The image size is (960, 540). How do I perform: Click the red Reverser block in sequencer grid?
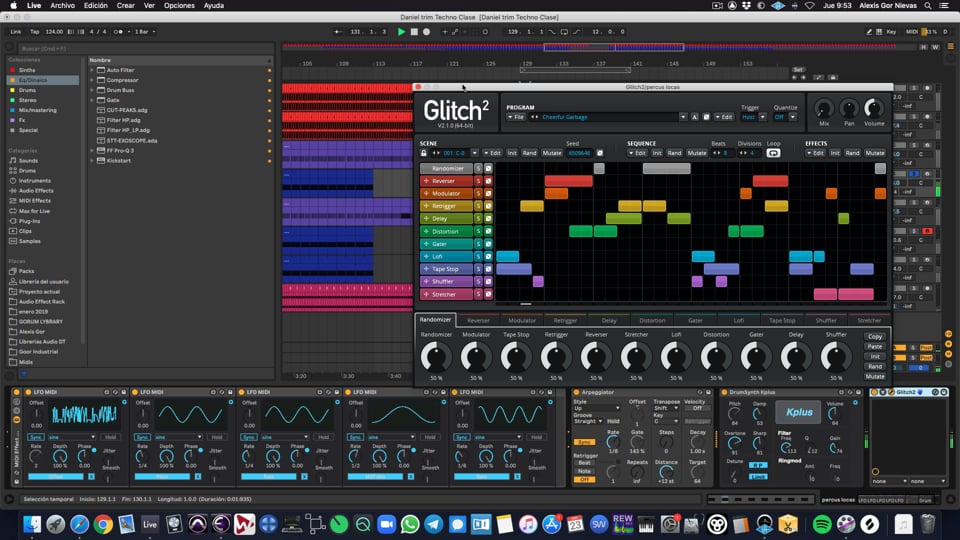coord(568,181)
